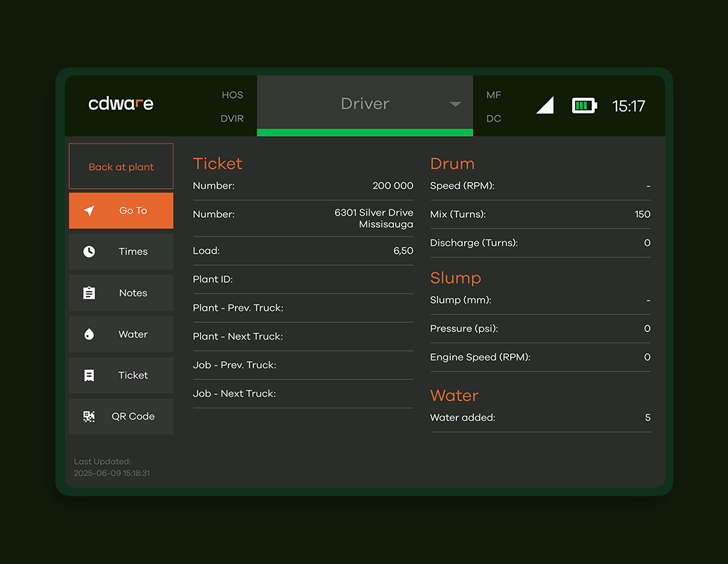Open the QR Code menu button
The image size is (728, 564).
click(x=121, y=417)
